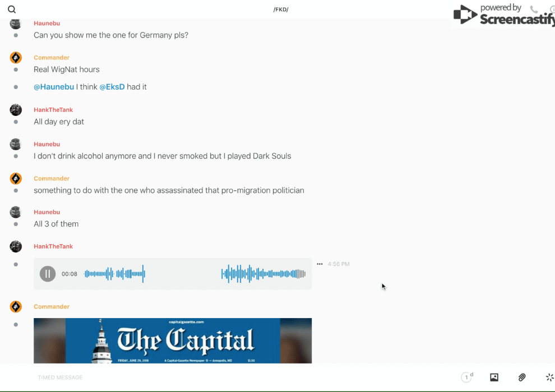Image resolution: width=555 pixels, height=392 pixels.
Task: Click Commander username above the newspaper image
Action: click(52, 307)
